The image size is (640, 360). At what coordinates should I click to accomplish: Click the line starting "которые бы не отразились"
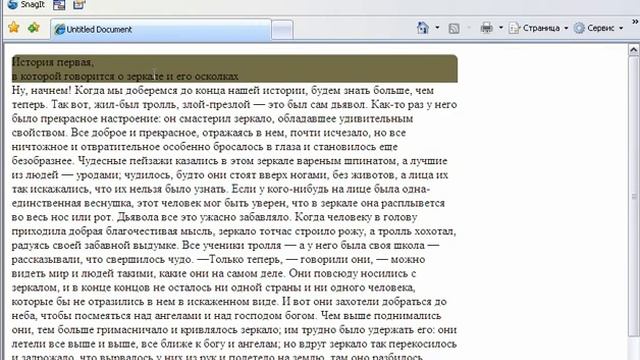point(229,302)
